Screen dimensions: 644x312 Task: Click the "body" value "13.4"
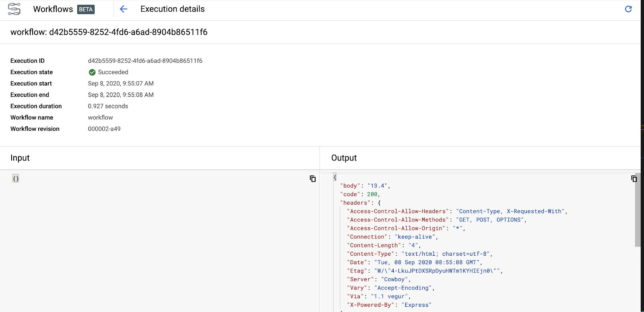pos(377,186)
